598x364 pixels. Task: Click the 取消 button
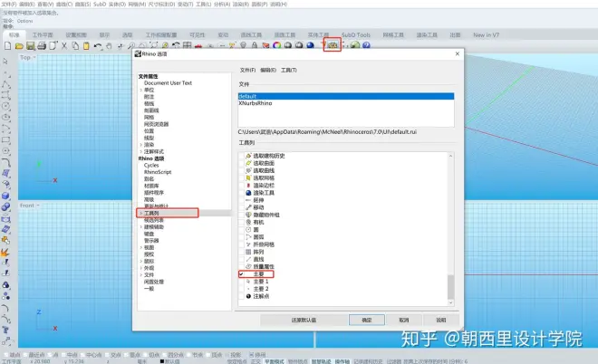tap(404, 321)
